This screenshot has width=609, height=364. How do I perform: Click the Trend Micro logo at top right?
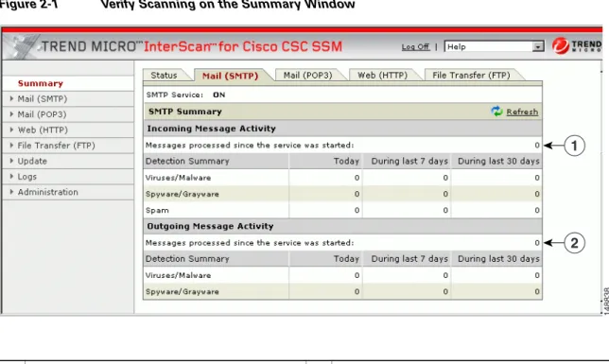[x=577, y=46]
